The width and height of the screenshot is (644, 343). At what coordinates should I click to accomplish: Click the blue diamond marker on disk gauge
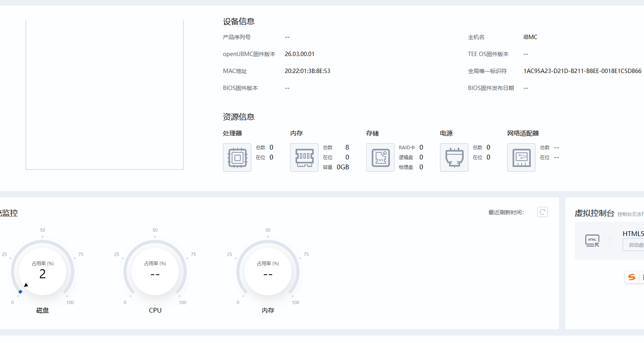pyautogui.click(x=21, y=292)
